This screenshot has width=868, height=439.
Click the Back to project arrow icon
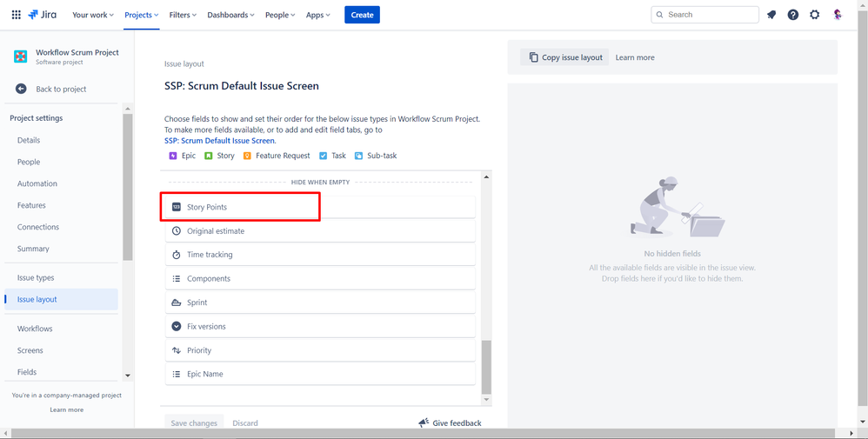pos(21,89)
